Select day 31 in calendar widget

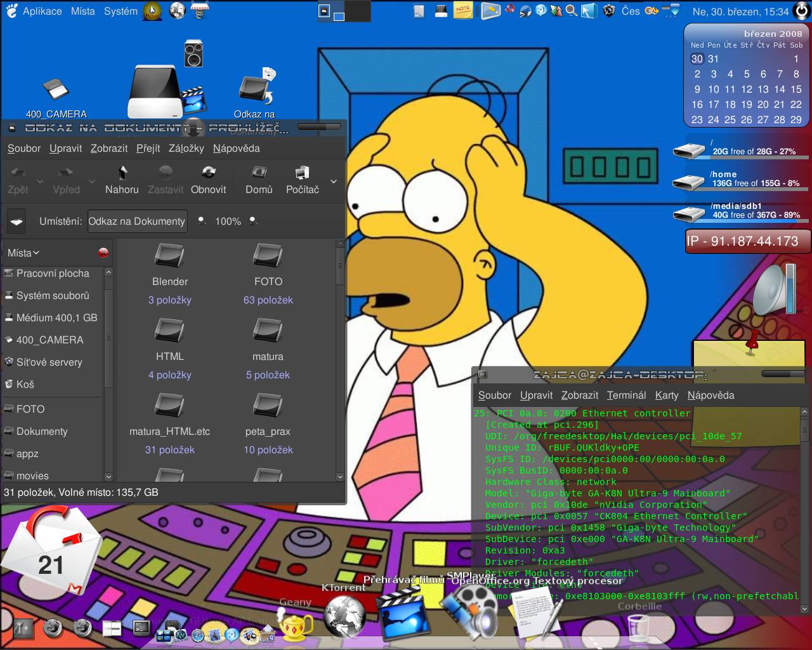[714, 58]
